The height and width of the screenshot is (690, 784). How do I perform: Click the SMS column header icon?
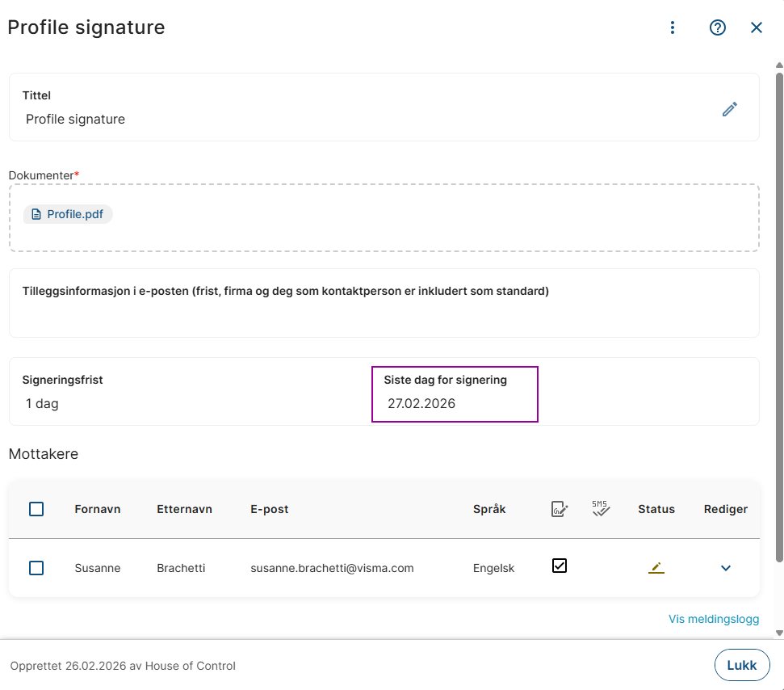tap(600, 509)
